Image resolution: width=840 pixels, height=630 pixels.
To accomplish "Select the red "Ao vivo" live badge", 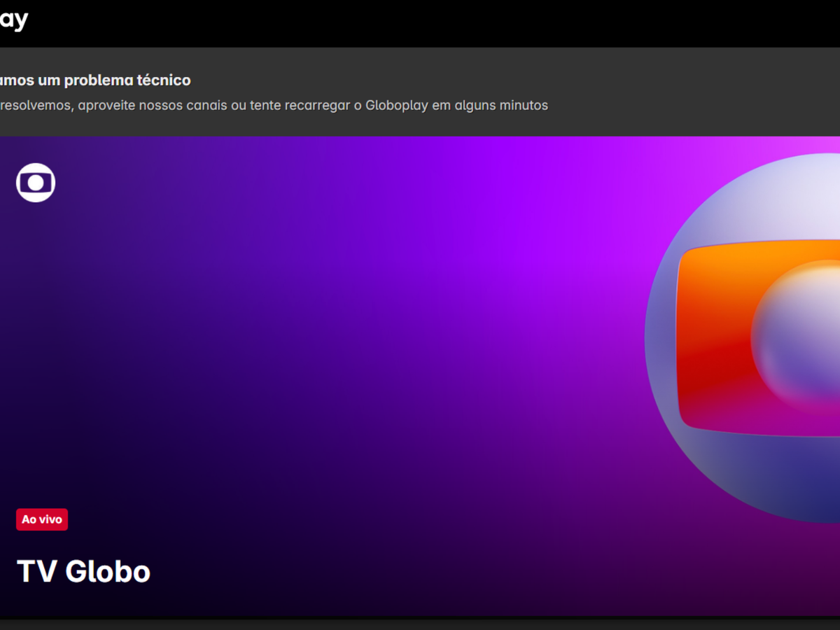I will [42, 519].
